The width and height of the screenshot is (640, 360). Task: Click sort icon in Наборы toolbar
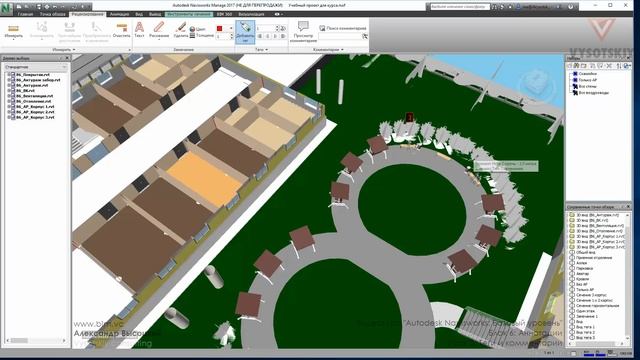pos(619,66)
